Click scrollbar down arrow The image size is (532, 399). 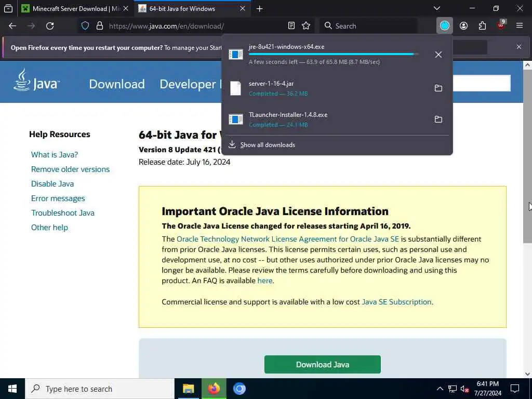click(527, 374)
